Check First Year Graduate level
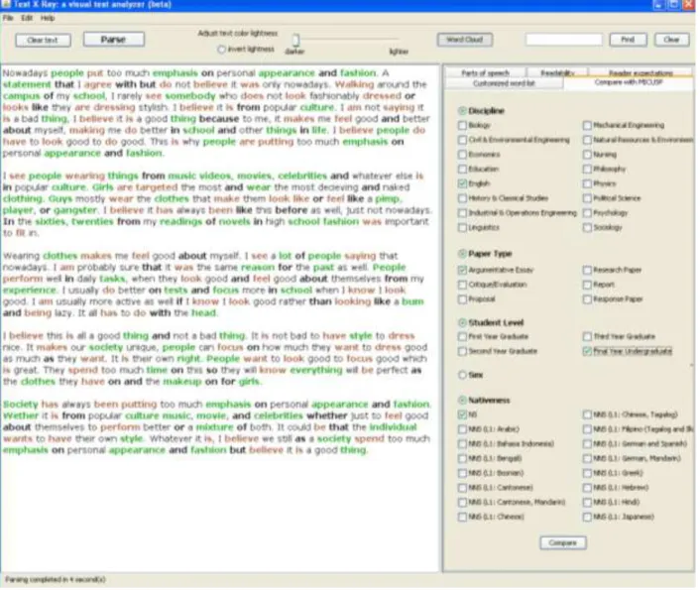The height and width of the screenshot is (590, 700). pos(462,337)
